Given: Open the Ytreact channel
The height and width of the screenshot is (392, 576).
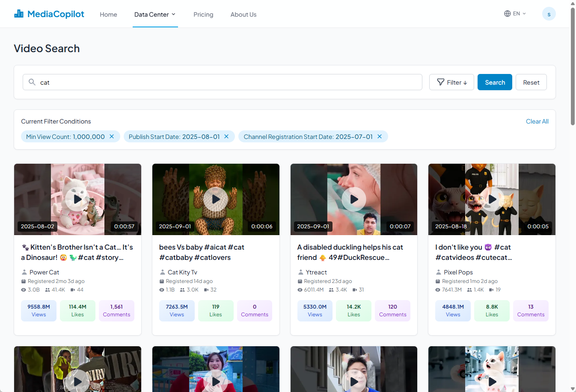Looking at the screenshot, I should pyautogui.click(x=316, y=272).
